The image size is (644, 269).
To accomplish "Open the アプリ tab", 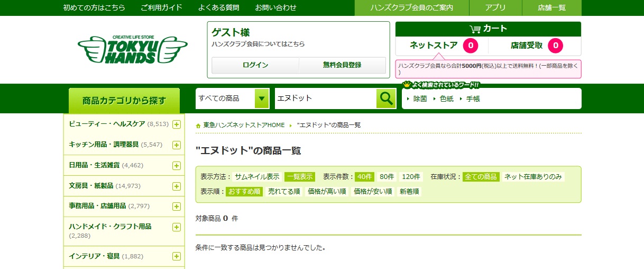I will point(495,8).
